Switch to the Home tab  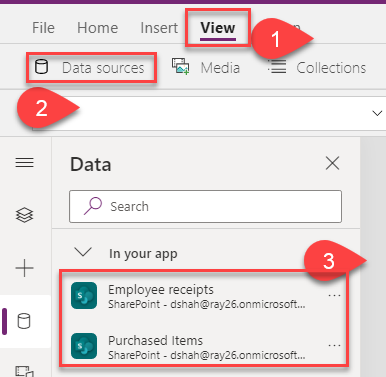click(x=97, y=28)
